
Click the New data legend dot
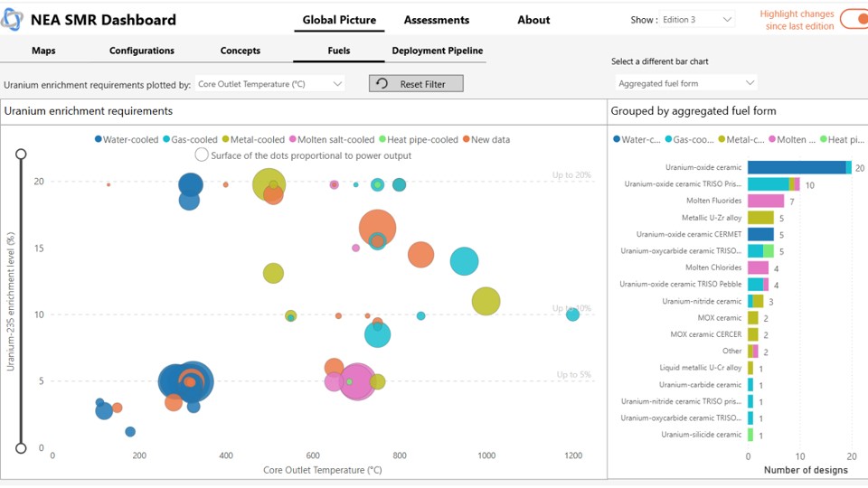tap(467, 139)
